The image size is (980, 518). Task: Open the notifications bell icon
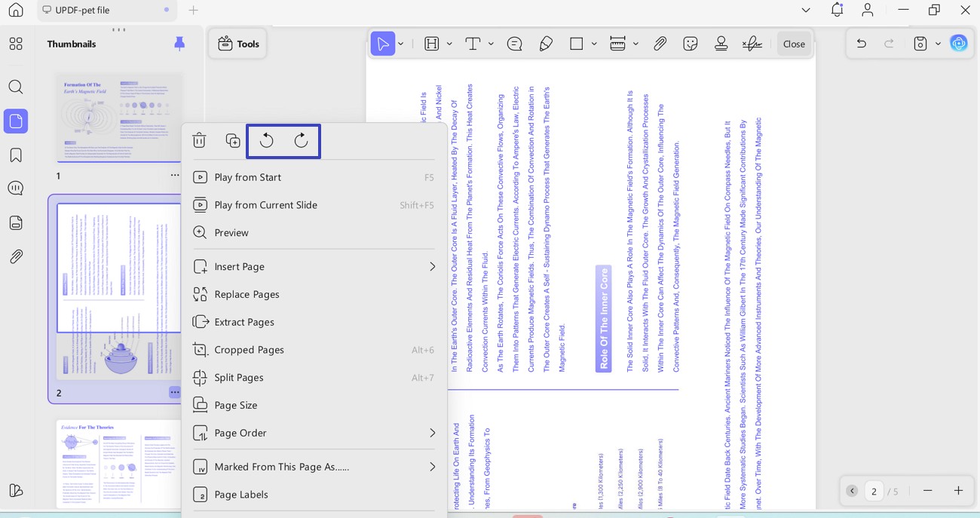(x=837, y=10)
